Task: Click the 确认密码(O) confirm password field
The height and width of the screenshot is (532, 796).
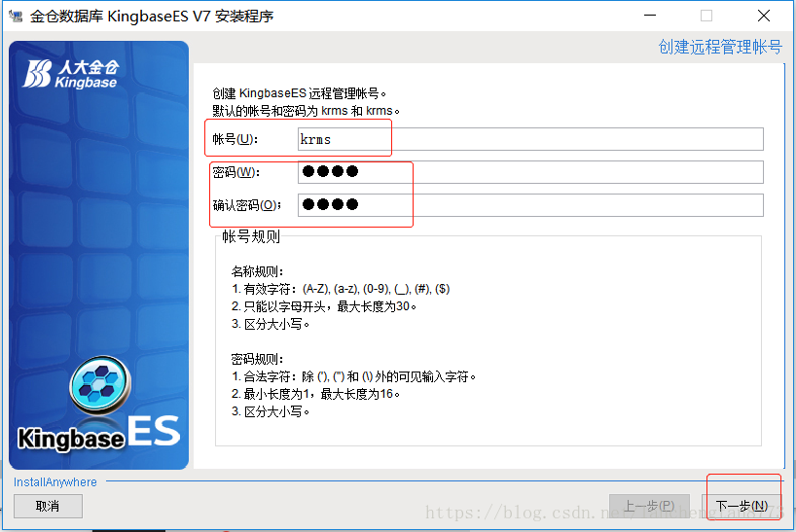Action: point(530,205)
